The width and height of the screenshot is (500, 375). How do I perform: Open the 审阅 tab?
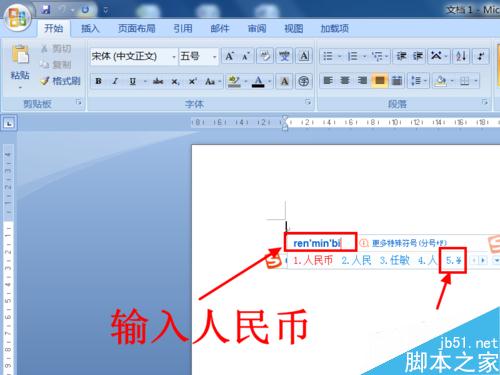click(257, 29)
